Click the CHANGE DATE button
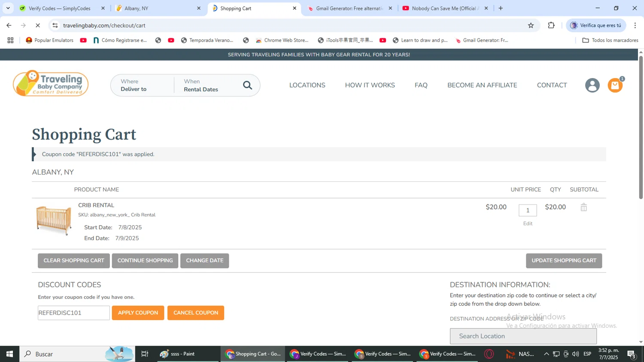 [x=204, y=261]
